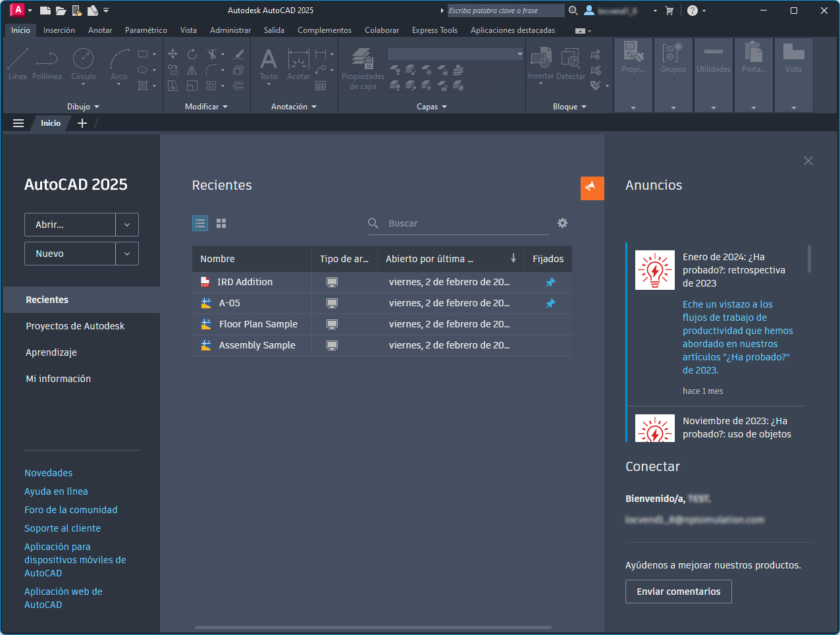Click the New file icon in quick access toolbar
Image resolution: width=840 pixels, height=635 pixels.
(45, 11)
